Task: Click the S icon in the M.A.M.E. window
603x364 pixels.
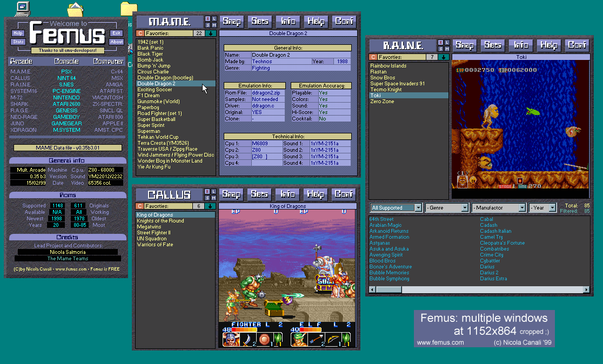Action: [207, 25]
